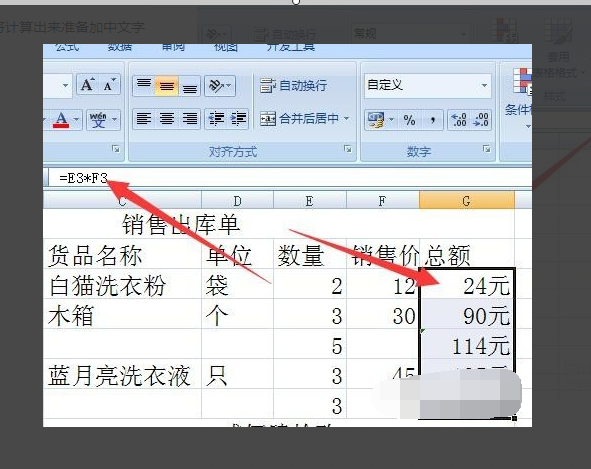This screenshot has width=591, height=469.
Task: Click the formula bar showing =E3*F3
Action: (x=290, y=178)
